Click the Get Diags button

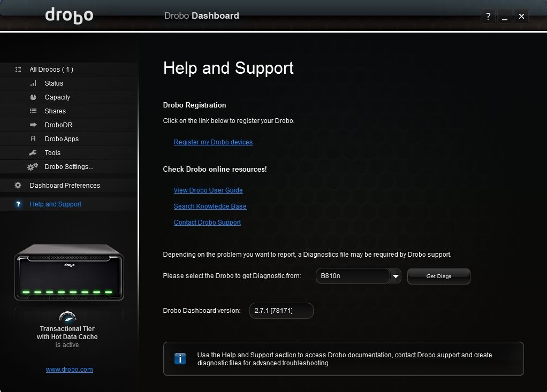(x=438, y=276)
